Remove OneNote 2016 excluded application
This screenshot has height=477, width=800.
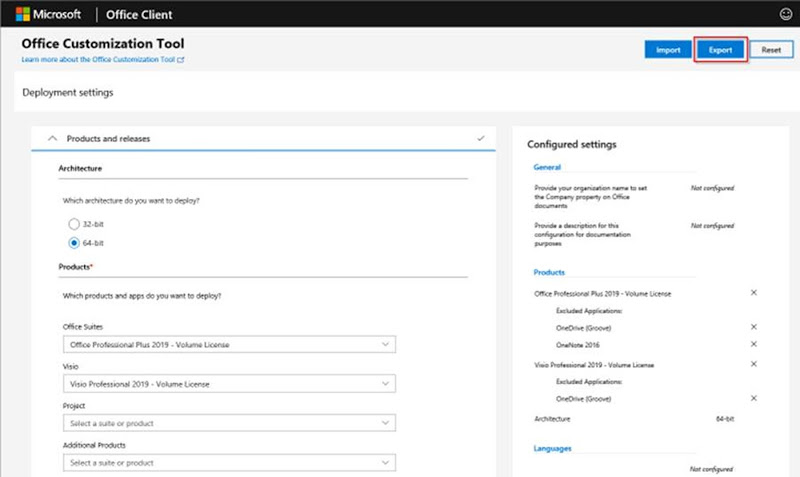tap(754, 344)
